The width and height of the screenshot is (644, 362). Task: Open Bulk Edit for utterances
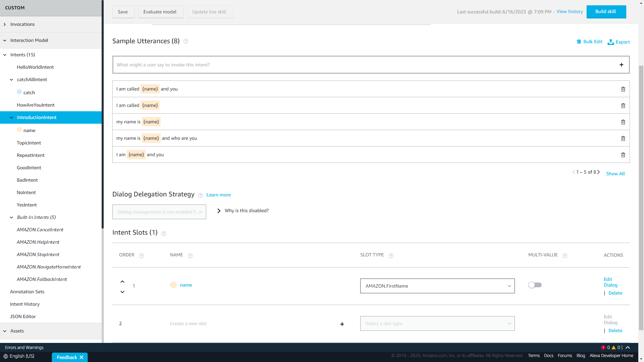(x=589, y=42)
